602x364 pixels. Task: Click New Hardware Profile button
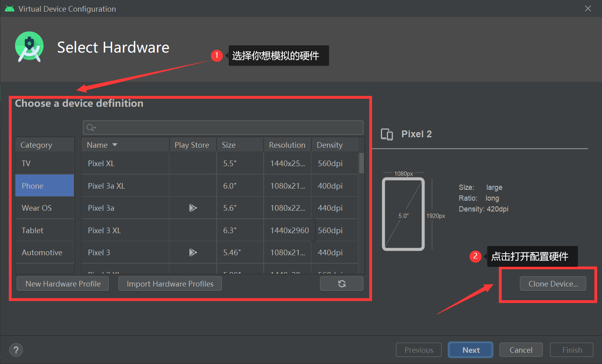tap(63, 284)
